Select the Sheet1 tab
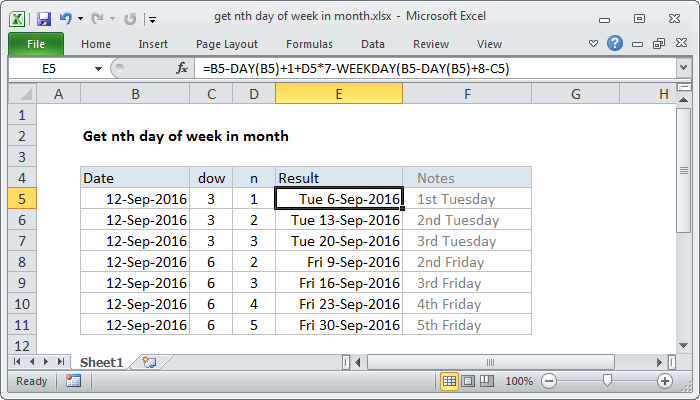Screen dimensions: 700x400 tap(101, 362)
